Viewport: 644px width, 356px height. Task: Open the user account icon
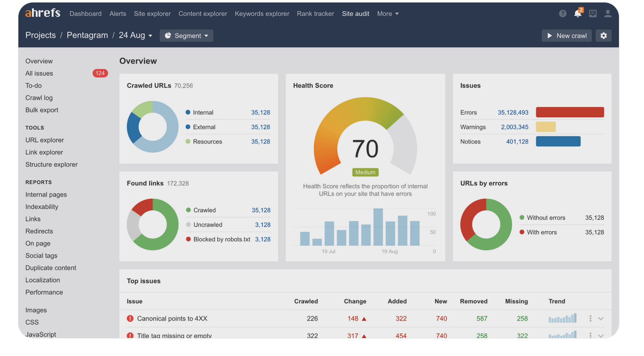[x=608, y=14]
